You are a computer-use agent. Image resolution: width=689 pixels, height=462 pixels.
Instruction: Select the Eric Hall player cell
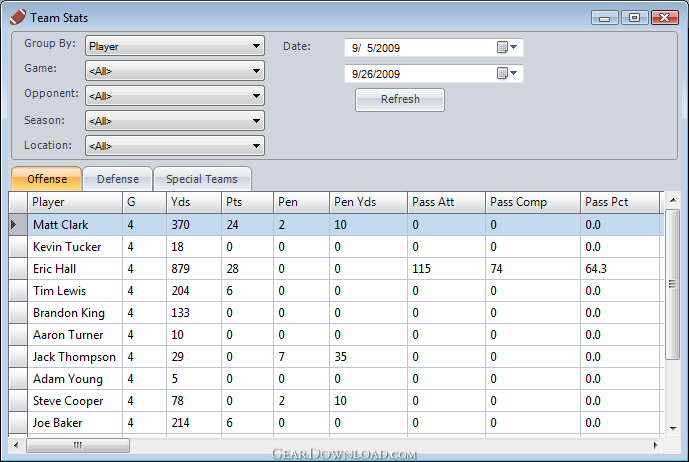[75, 269]
